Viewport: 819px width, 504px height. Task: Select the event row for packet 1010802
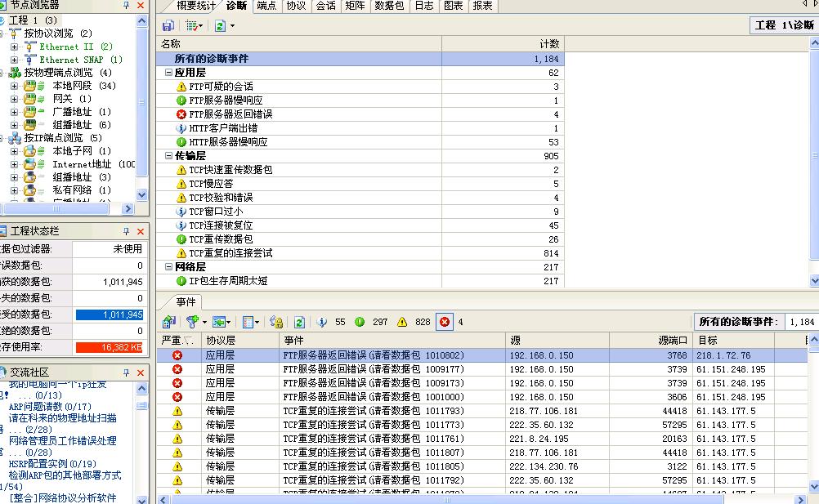pyautogui.click(x=482, y=355)
